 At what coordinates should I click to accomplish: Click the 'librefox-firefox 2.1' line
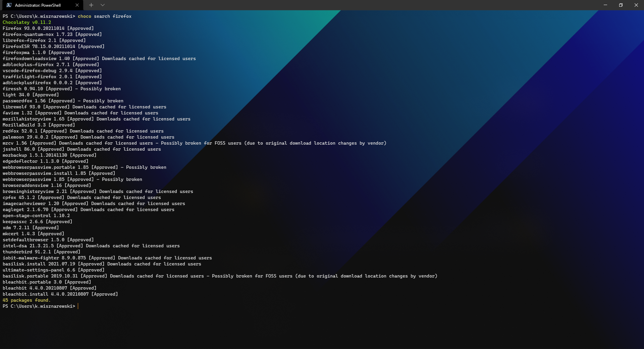(x=44, y=40)
